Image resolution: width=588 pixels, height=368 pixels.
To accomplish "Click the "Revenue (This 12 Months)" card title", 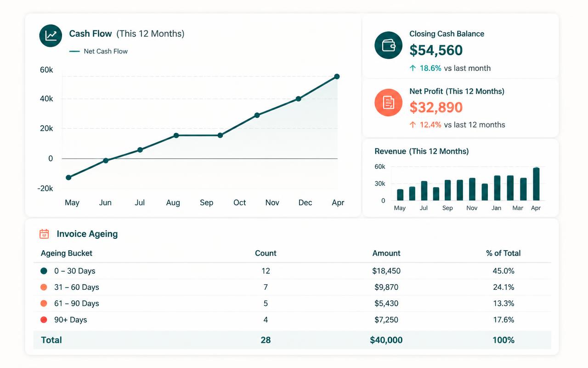I will (422, 151).
